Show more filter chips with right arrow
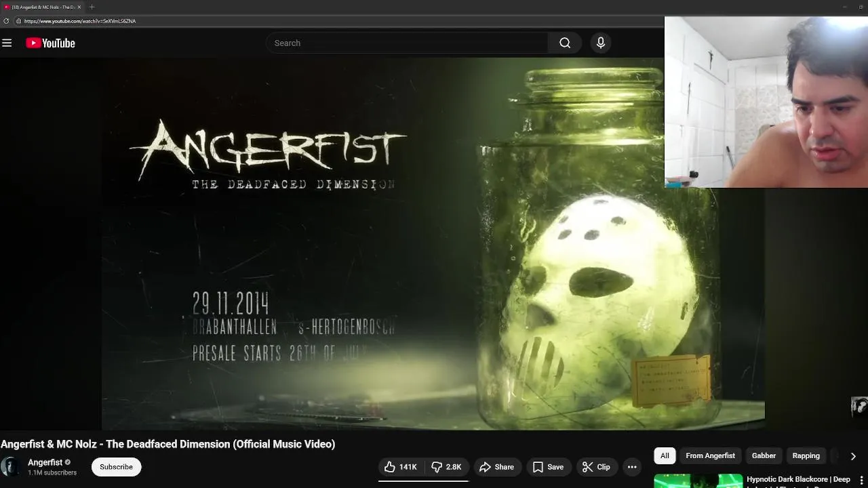The height and width of the screenshot is (488, 868). [853, 456]
